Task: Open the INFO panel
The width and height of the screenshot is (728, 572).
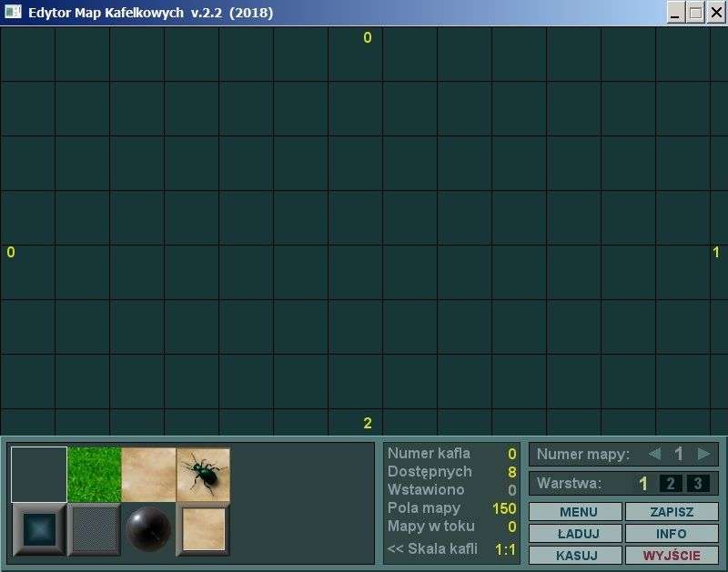Action: [672, 534]
